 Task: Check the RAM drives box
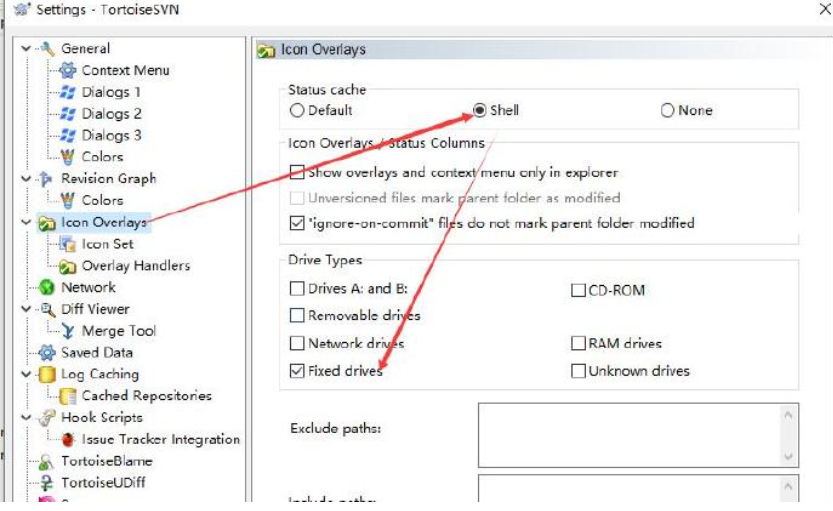[x=578, y=343]
